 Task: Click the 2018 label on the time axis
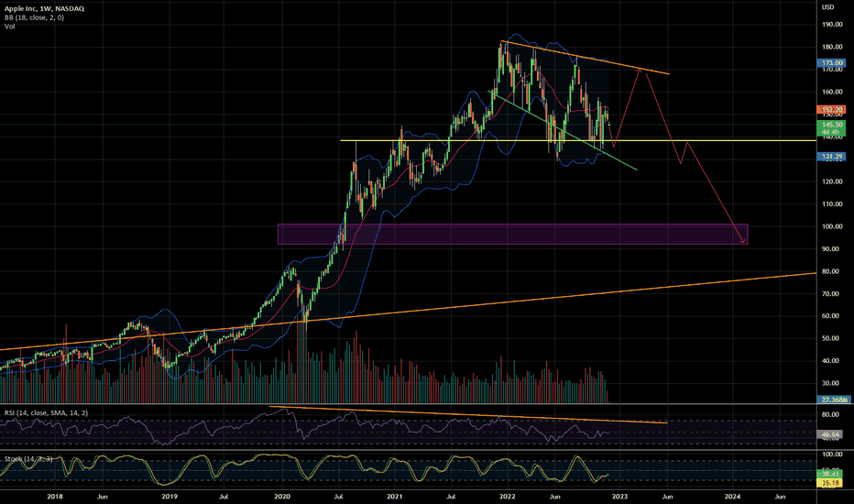tap(54, 497)
